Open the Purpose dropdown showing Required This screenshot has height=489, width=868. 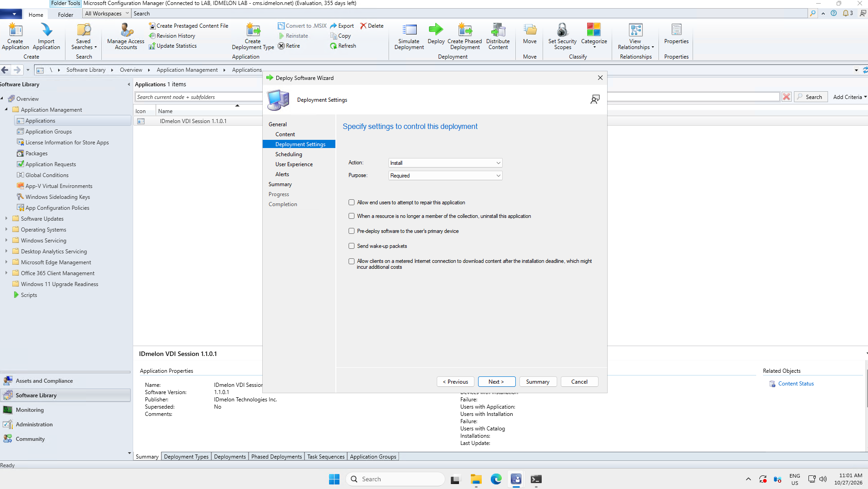(x=445, y=176)
